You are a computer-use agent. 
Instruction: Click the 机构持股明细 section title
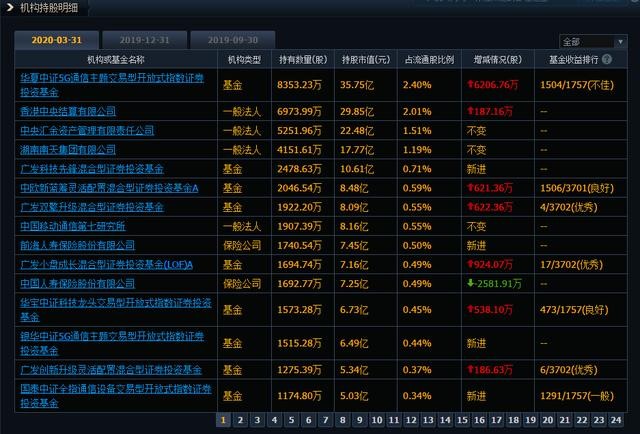[x=49, y=7]
